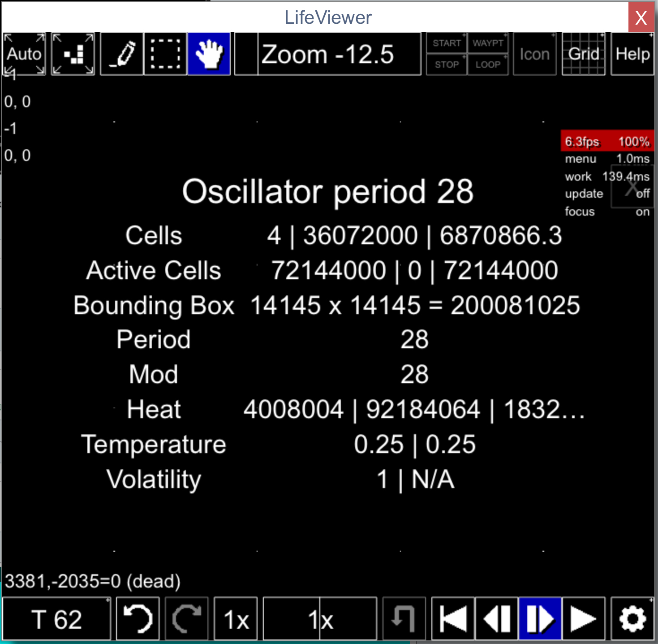Click the WAYPT toggle
This screenshot has width=658, height=644.
pyautogui.click(x=488, y=43)
